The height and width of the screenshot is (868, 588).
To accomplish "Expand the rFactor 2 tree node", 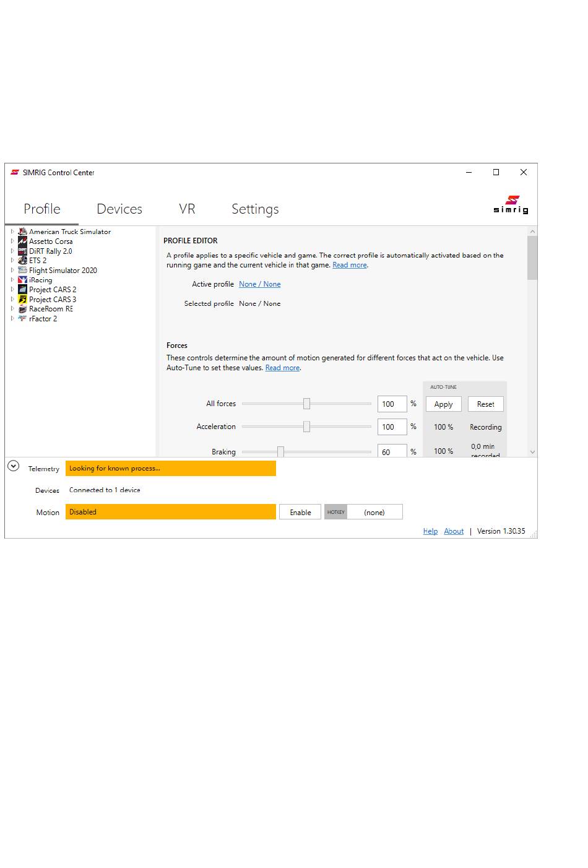I will [x=12, y=318].
